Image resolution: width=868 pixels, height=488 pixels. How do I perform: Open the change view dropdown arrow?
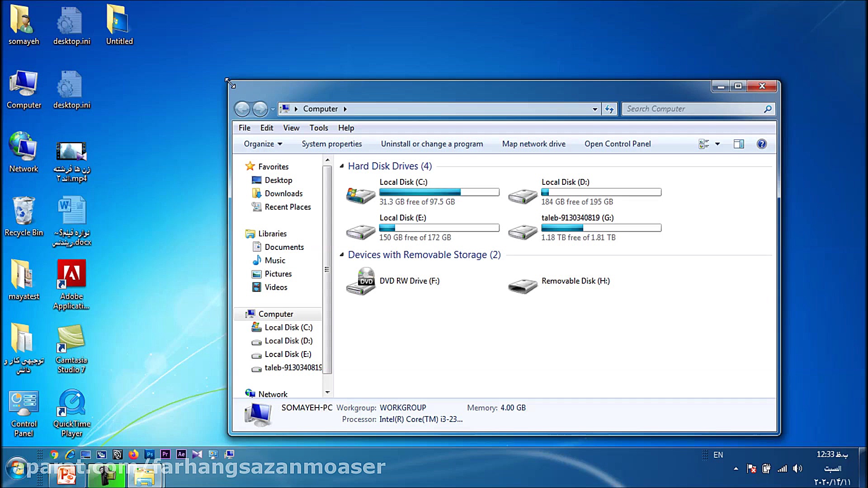click(717, 144)
